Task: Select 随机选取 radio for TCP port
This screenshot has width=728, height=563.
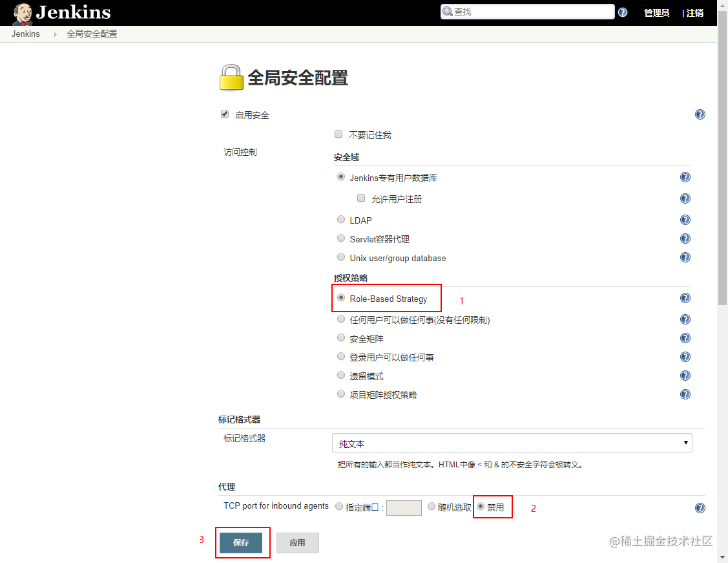Action: (x=432, y=506)
